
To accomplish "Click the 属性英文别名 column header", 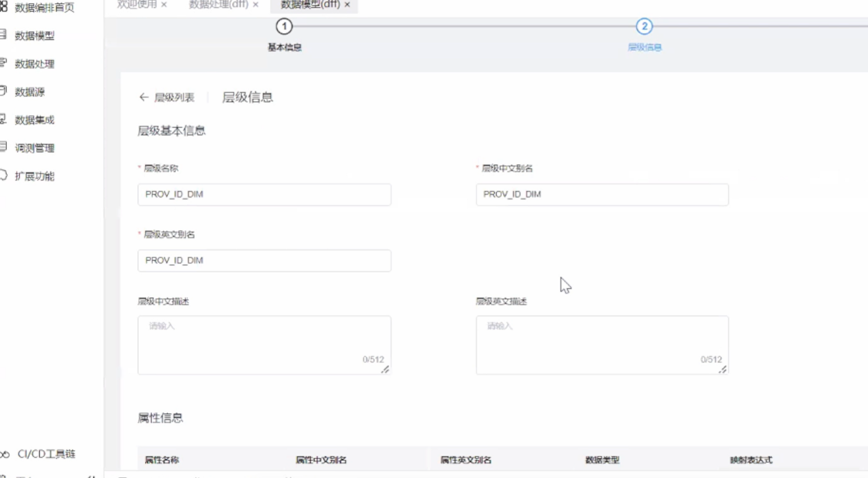I will coord(466,460).
